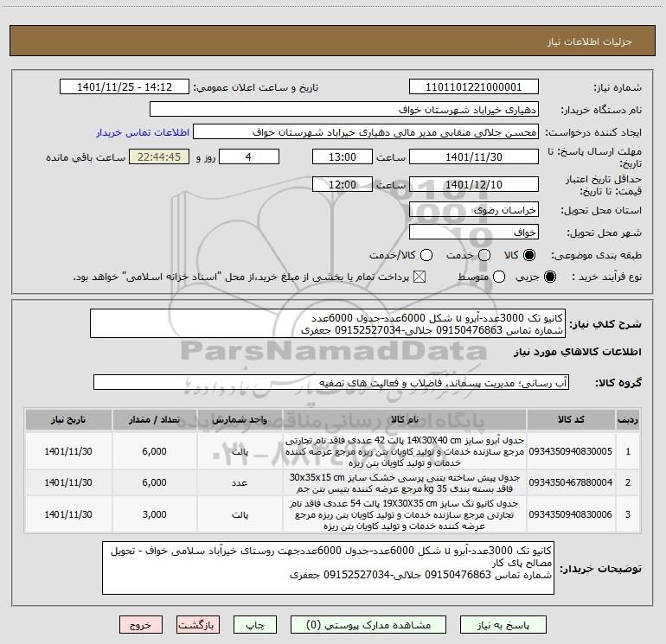The image size is (666, 644).
Task: Click the quantity 3,000 cell
Action: [154, 514]
